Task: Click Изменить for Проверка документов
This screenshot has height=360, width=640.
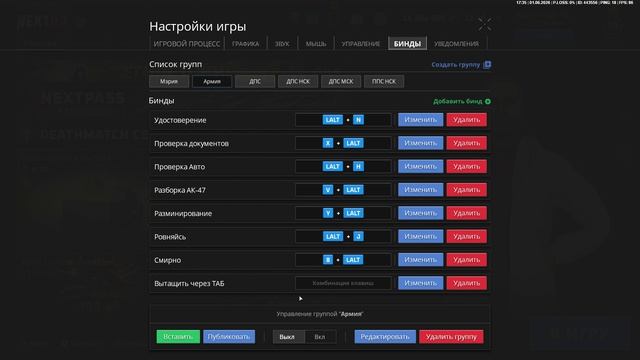Action: (x=420, y=143)
